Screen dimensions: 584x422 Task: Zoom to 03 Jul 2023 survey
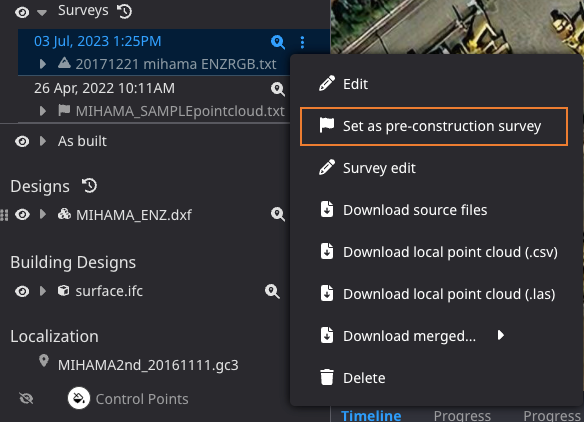pyautogui.click(x=277, y=42)
